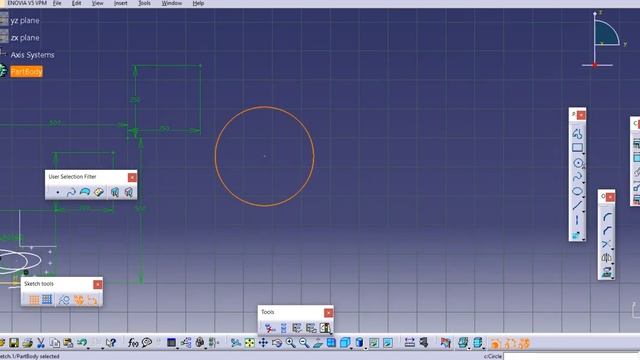Select the Chamfer tool in operation toolbar

pyautogui.click(x=607, y=231)
